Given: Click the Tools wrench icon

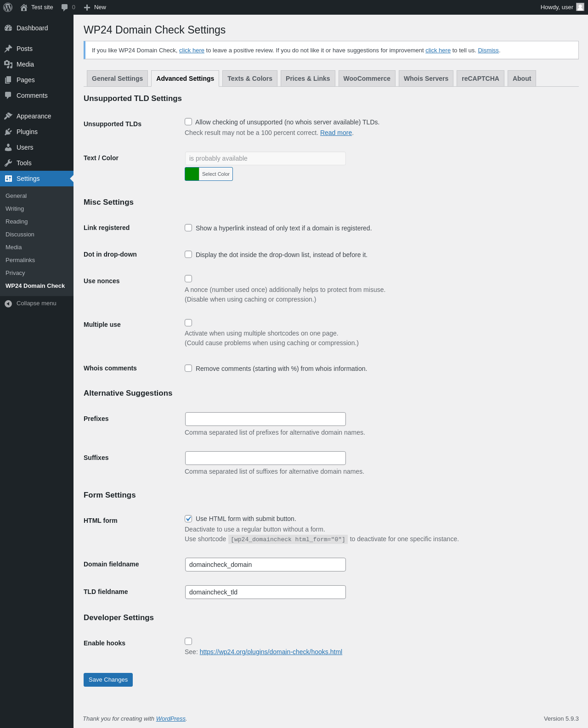Looking at the screenshot, I should tap(8, 163).
